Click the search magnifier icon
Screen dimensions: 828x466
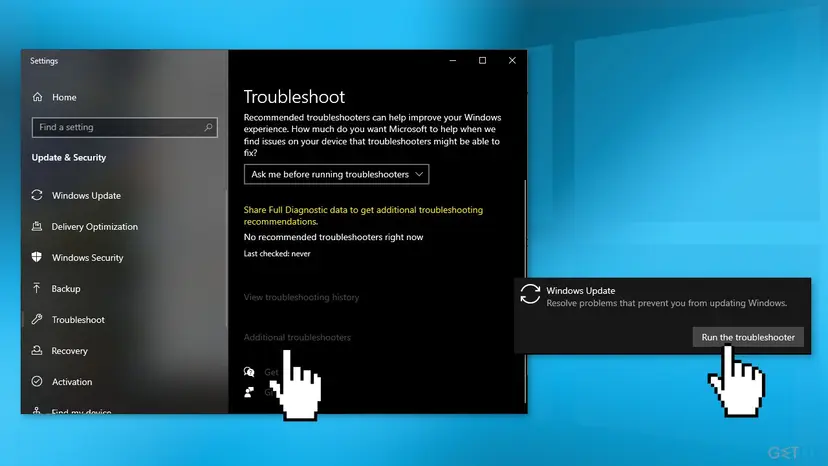coord(208,127)
